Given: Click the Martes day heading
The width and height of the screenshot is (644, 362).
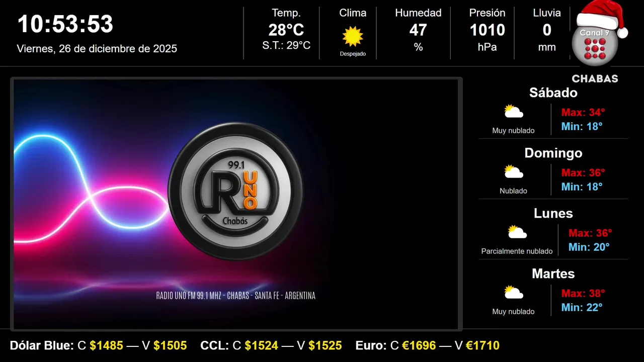Looking at the screenshot, I should [553, 274].
